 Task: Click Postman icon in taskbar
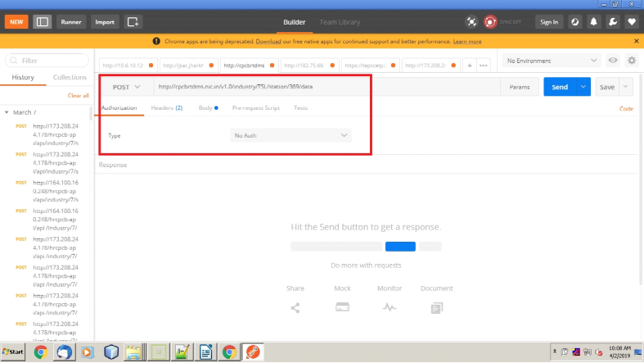pyautogui.click(x=253, y=352)
